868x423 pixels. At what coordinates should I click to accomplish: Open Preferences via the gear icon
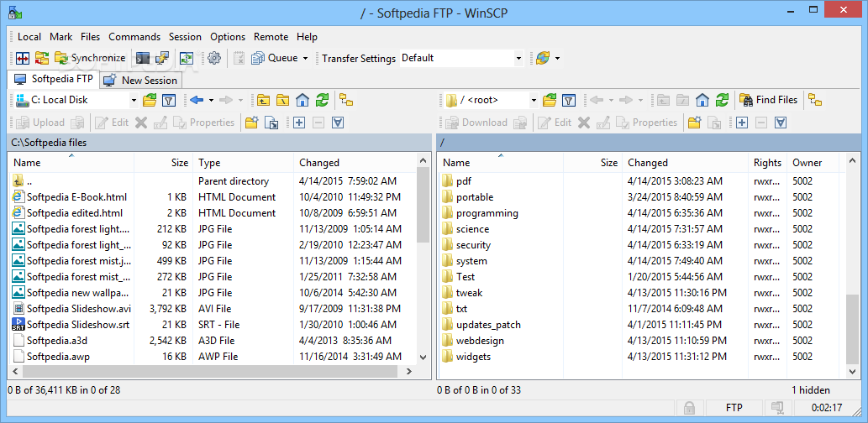(214, 58)
